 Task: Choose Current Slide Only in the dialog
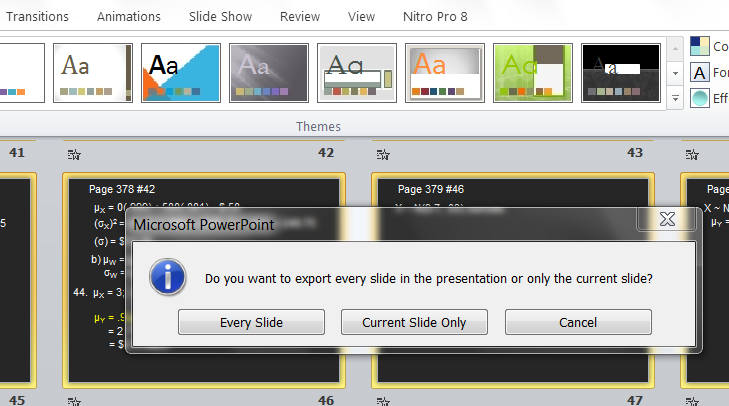coord(414,322)
